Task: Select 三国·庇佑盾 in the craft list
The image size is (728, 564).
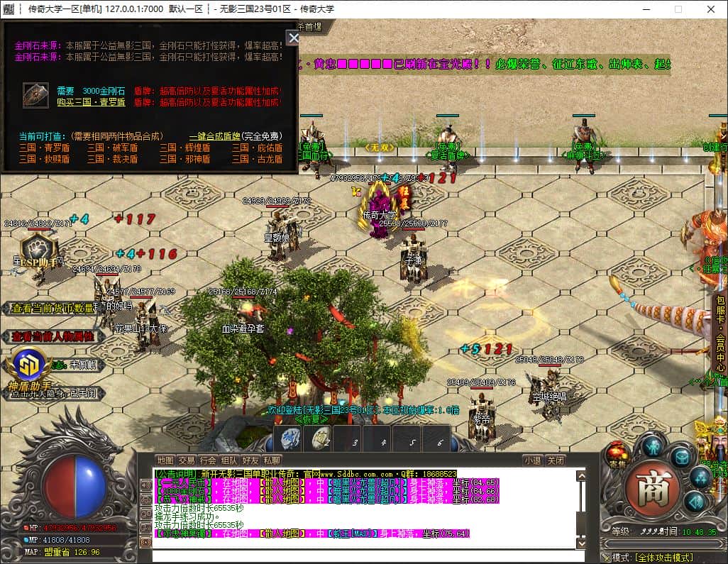Action: [258, 148]
